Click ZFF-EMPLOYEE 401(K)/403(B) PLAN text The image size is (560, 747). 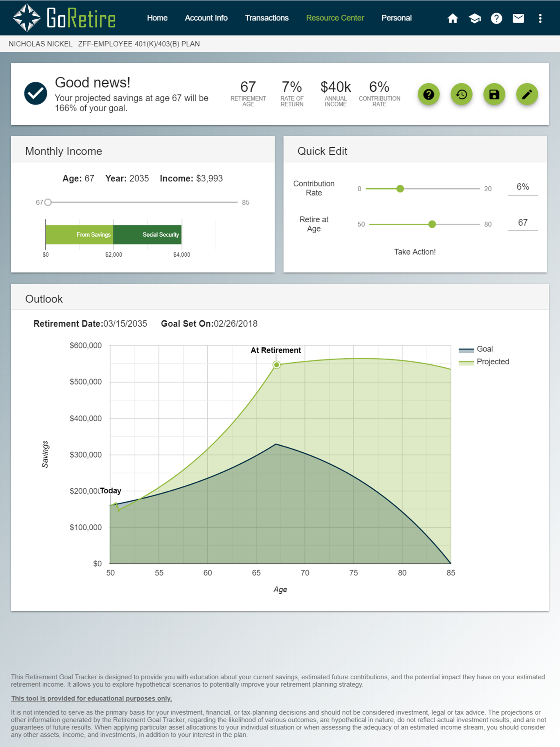tap(139, 44)
